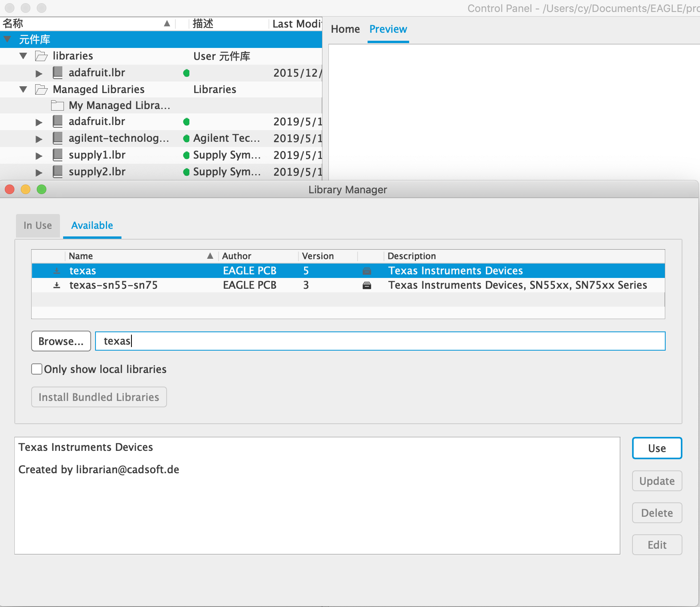Image resolution: width=700 pixels, height=607 pixels.
Task: Collapse the 元件库 root tree node
Action: click(x=7, y=39)
